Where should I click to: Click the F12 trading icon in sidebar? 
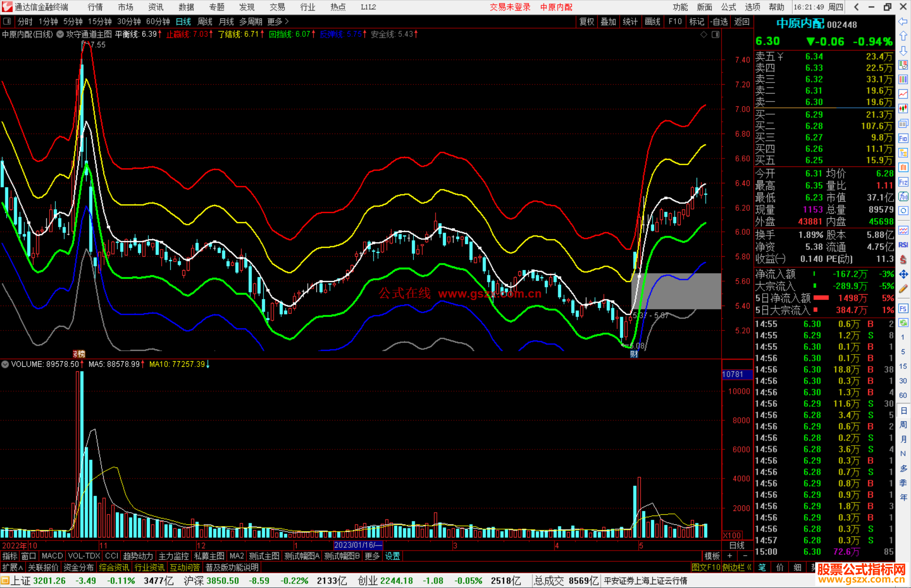point(903,182)
